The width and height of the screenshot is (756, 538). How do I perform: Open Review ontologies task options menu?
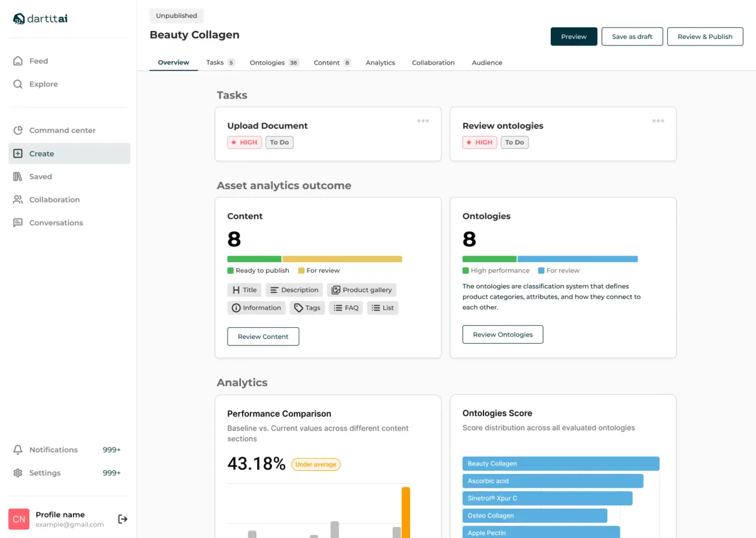pos(658,121)
